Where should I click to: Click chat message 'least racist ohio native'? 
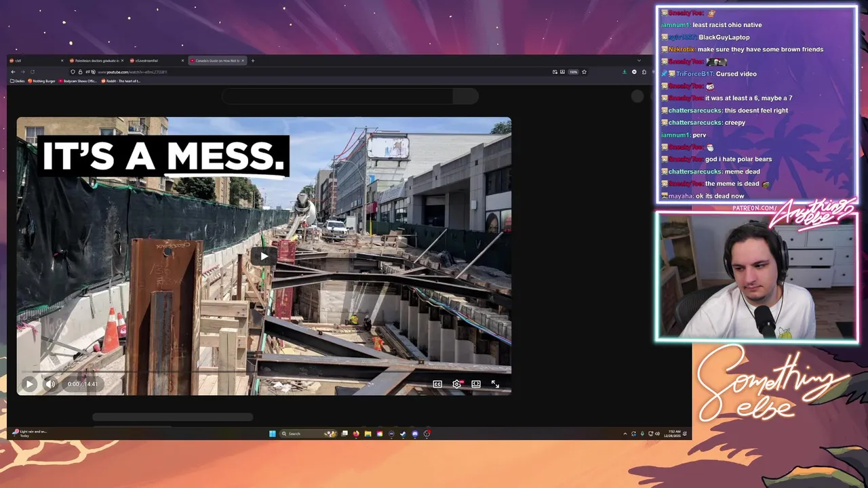tap(727, 25)
